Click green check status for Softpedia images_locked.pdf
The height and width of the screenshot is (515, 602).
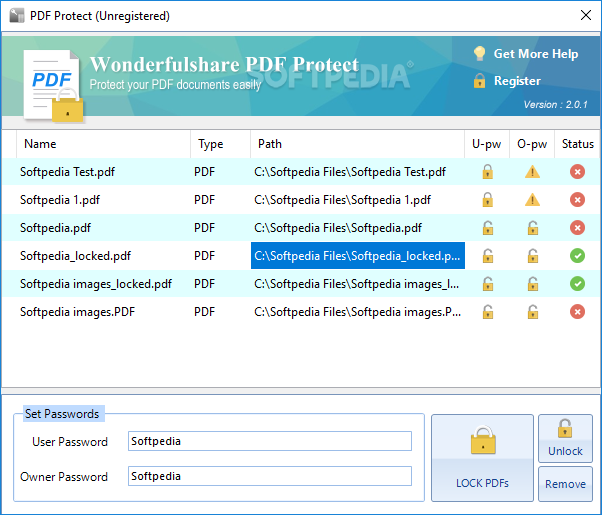[577, 284]
